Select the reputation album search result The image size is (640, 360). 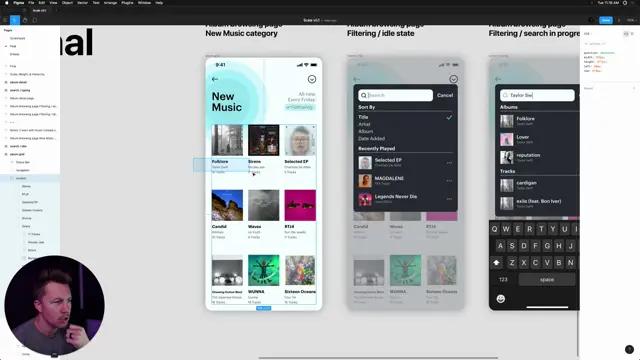(x=539, y=157)
